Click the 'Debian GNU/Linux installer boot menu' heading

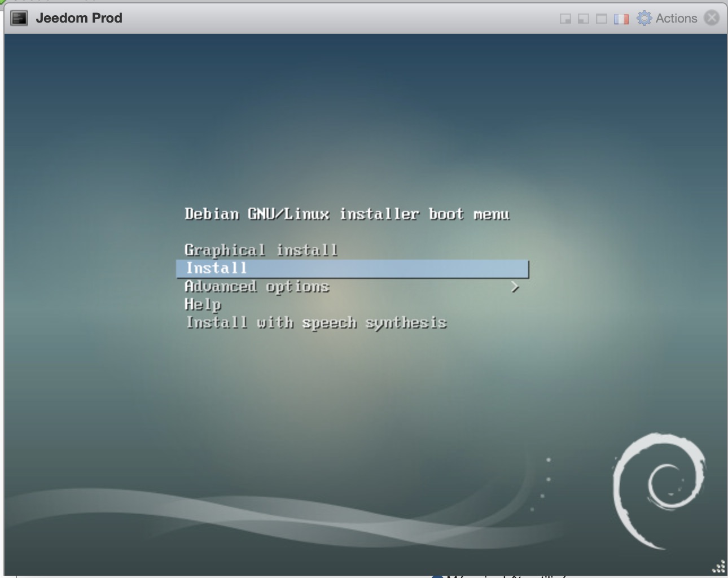point(347,214)
